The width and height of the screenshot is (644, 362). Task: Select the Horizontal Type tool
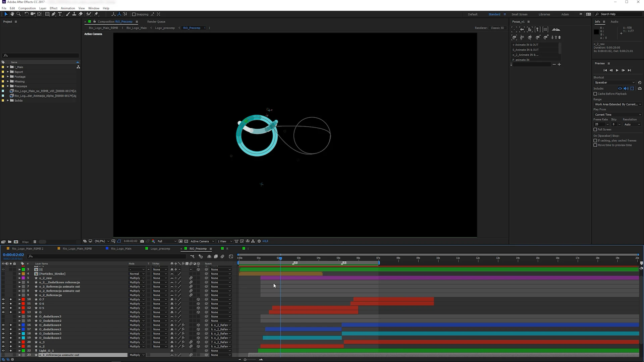click(60, 14)
